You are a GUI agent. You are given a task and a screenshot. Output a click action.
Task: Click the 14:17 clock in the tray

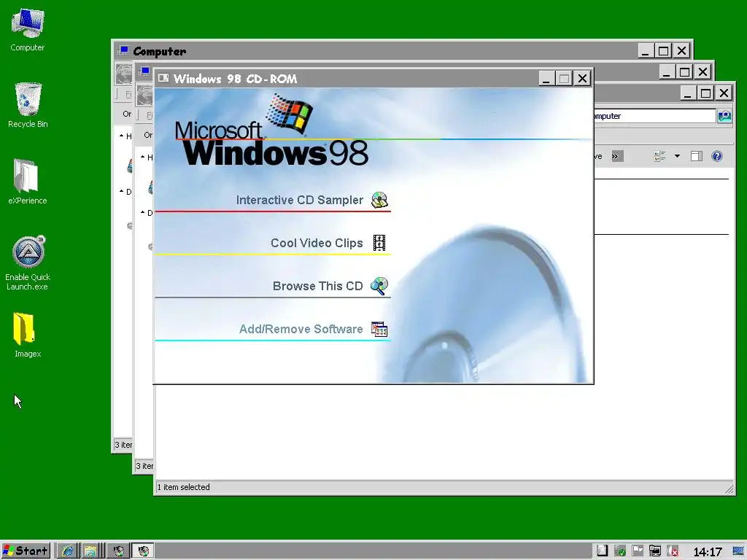[x=708, y=552]
